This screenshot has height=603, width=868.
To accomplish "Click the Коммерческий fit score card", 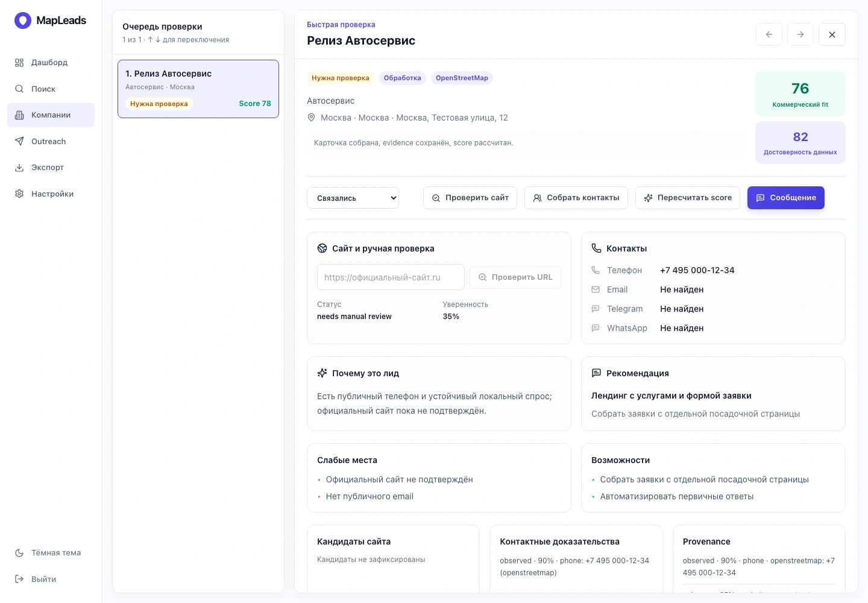I will 800,93.
